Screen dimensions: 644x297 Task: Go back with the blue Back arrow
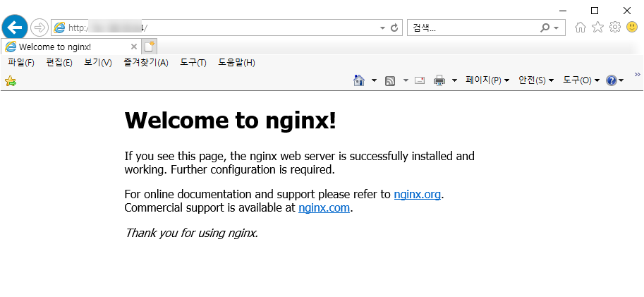[x=15, y=28]
